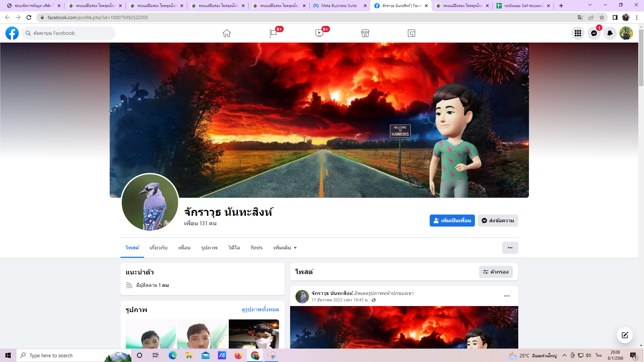Click the ตัวกรอง filter button
This screenshot has height=362, width=644.
496,272
